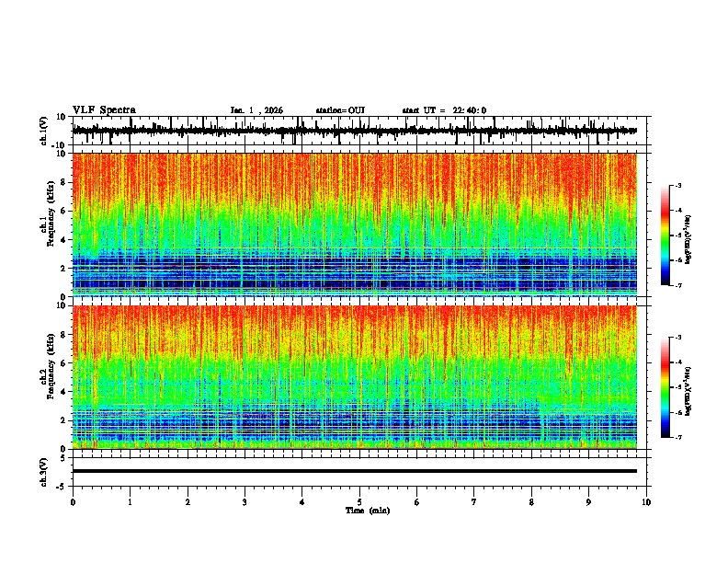Click the ch.2 spectrogram panel

coord(355,377)
